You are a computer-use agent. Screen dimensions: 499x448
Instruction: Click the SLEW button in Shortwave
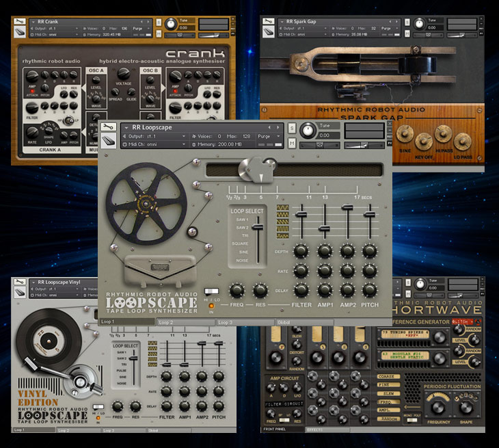388,393
